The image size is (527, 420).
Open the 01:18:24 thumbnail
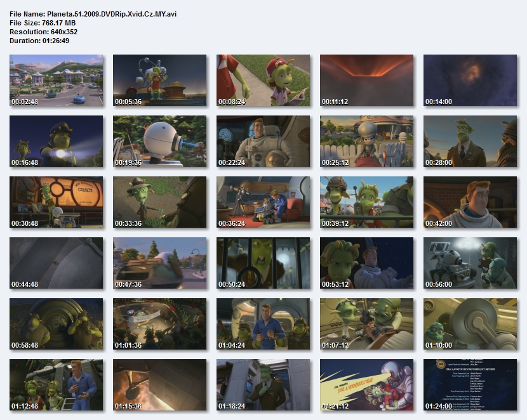(x=263, y=384)
